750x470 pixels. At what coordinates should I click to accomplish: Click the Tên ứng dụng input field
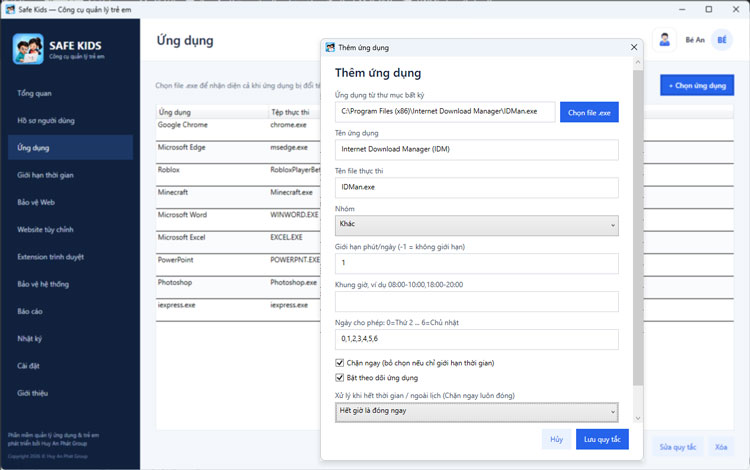coord(476,150)
